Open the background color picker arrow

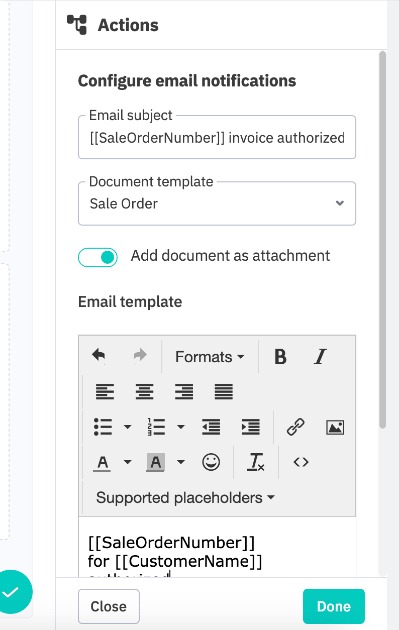tap(181, 462)
